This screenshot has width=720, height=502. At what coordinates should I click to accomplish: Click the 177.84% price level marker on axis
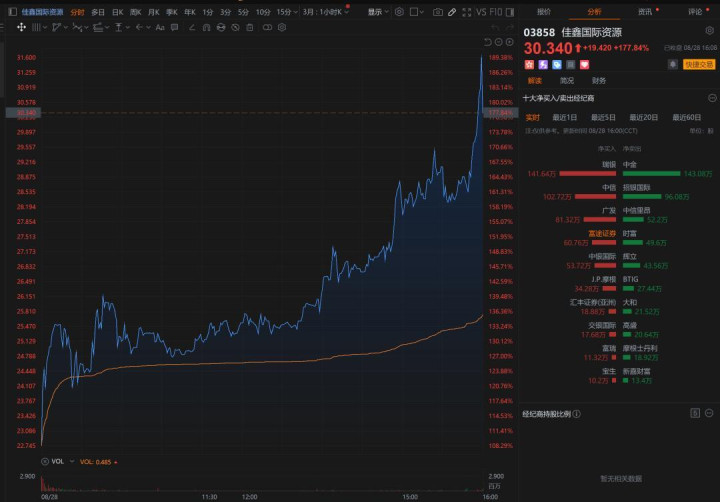click(x=500, y=113)
